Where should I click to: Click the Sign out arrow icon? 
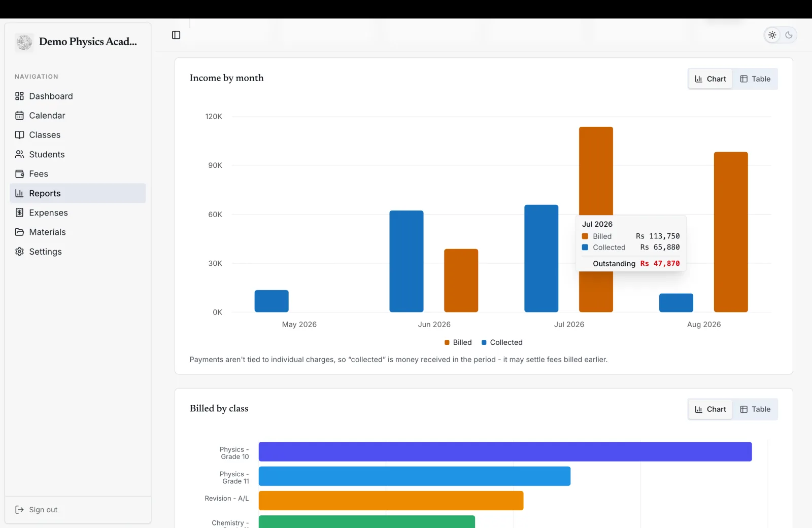[19, 510]
